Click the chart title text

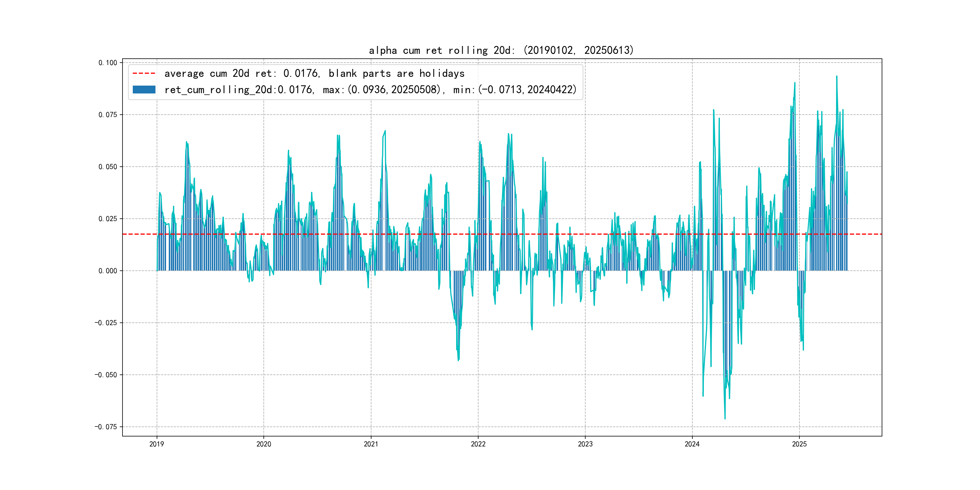pos(501,50)
